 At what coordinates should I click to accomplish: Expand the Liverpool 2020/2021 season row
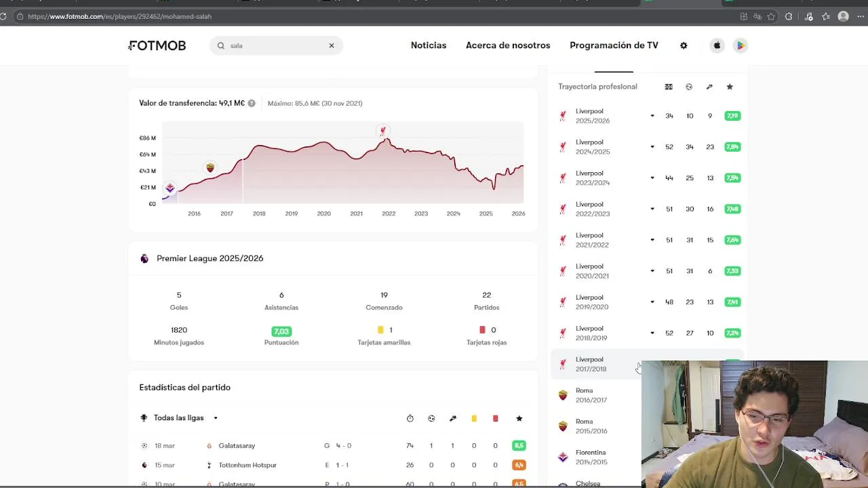[x=652, y=271]
